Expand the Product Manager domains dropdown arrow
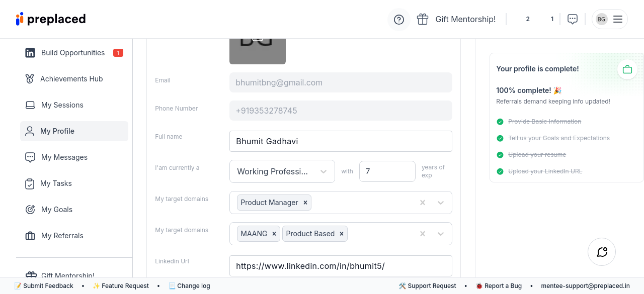Screen dimensions: 644x294 (441, 203)
